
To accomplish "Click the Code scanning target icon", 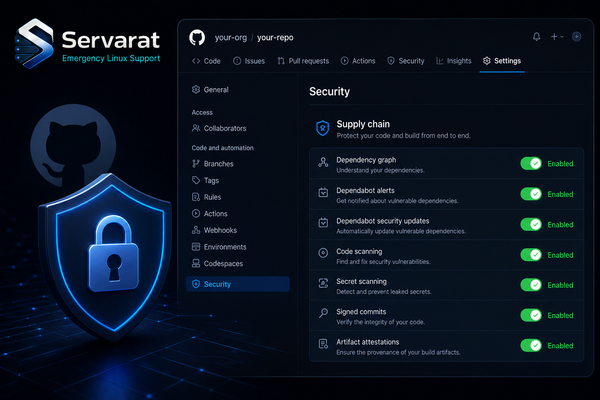I will tap(323, 253).
